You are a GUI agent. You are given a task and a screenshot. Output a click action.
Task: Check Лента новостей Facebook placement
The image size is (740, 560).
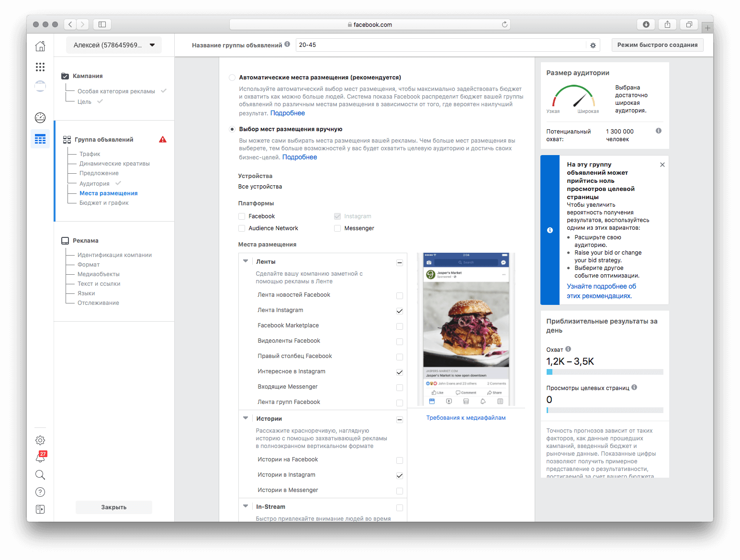pos(400,296)
